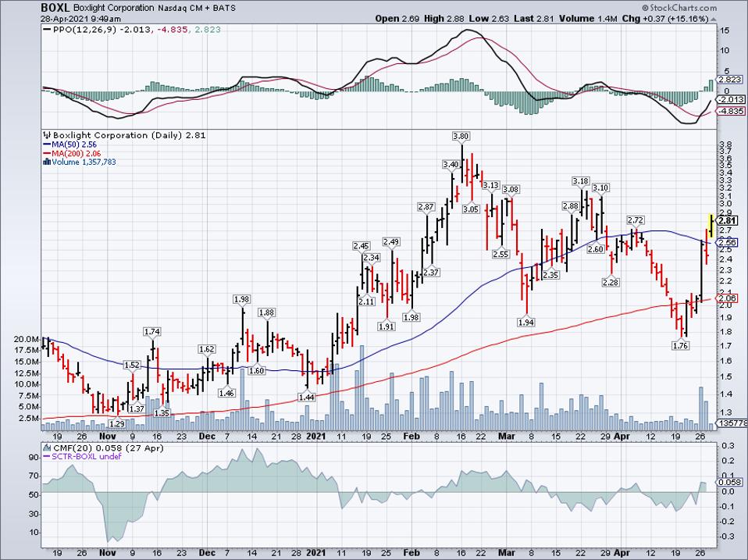Image resolution: width=748 pixels, height=560 pixels.
Task: Click the -2.013 PPO value tag on the axis
Action: [731, 99]
